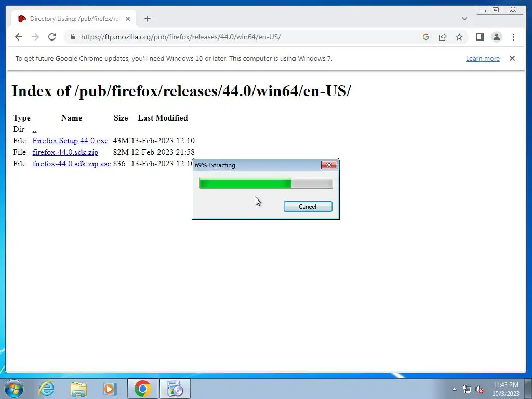
Task: Open Windows Media Player from taskbar
Action: click(110, 389)
